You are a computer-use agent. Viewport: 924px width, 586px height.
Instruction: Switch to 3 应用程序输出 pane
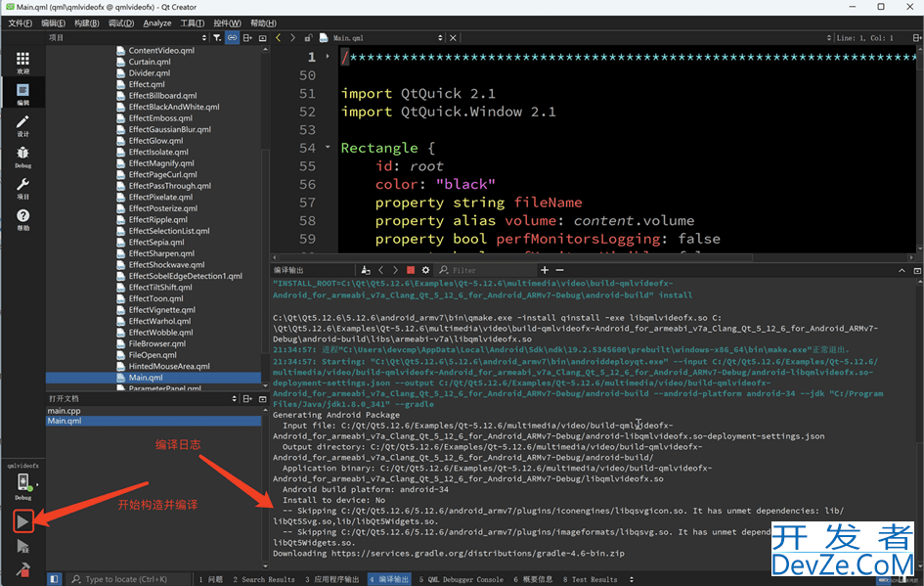point(331,579)
